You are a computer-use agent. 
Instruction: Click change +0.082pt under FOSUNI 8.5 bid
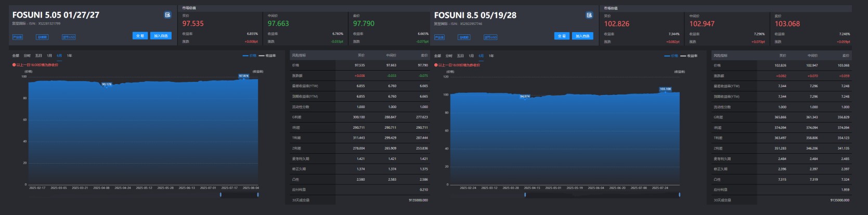(673, 42)
